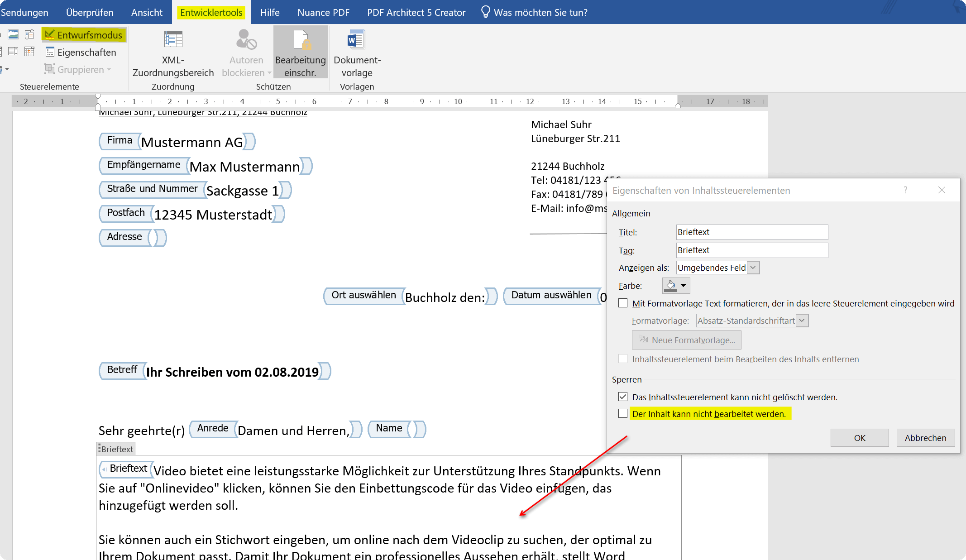Click the Max Mustermann recipient text
Image resolution: width=966 pixels, height=560 pixels.
pos(244,167)
